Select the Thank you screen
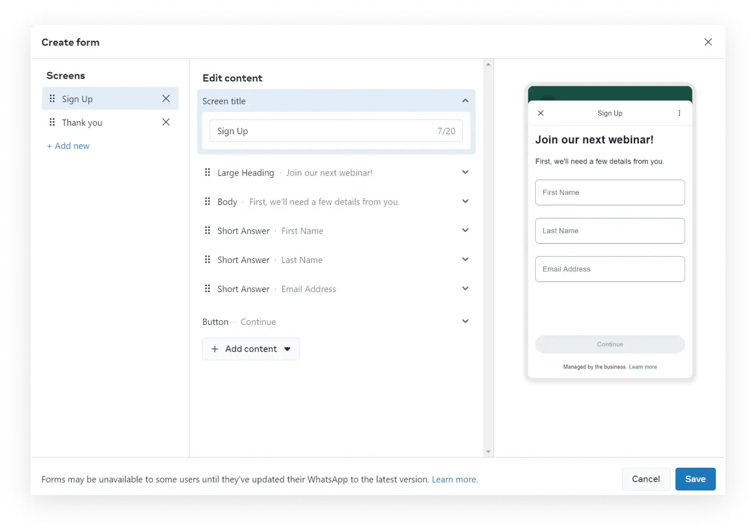This screenshot has height=532, width=756. [82, 123]
